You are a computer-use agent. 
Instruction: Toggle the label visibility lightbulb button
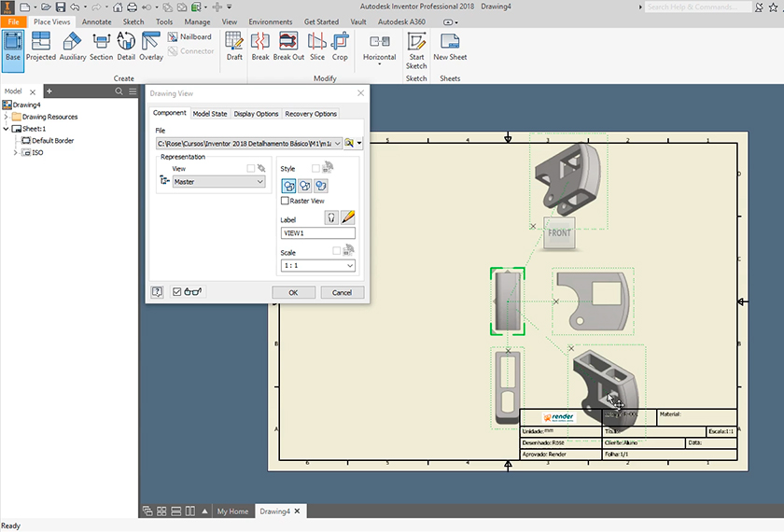[331, 217]
